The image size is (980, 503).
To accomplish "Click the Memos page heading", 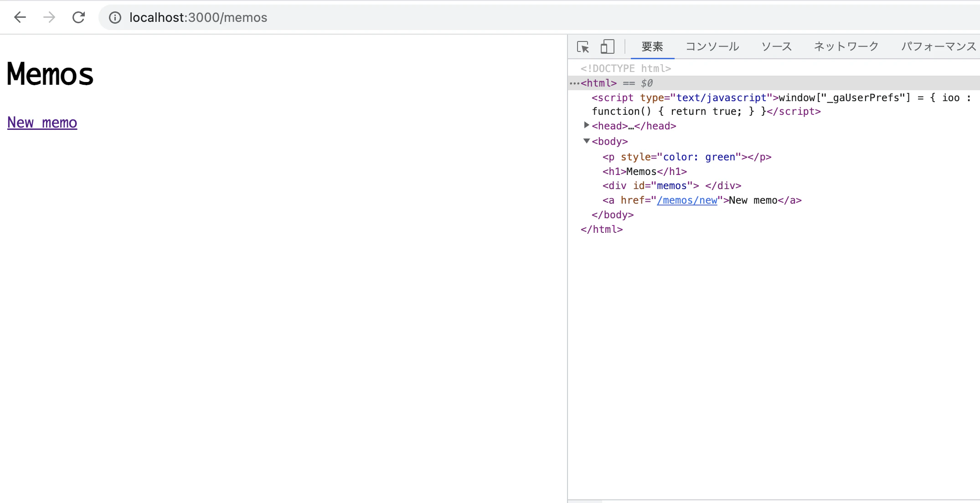I will tap(50, 74).
